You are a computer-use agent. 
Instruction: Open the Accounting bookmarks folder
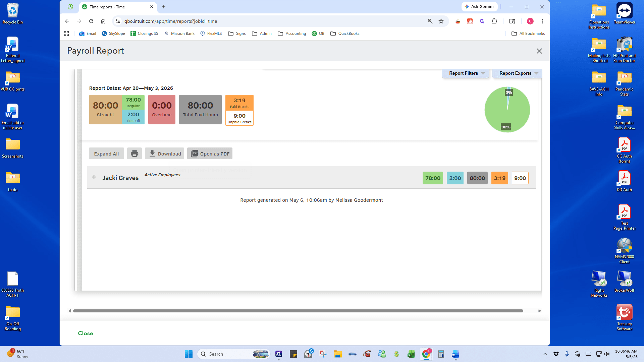pos(292,34)
